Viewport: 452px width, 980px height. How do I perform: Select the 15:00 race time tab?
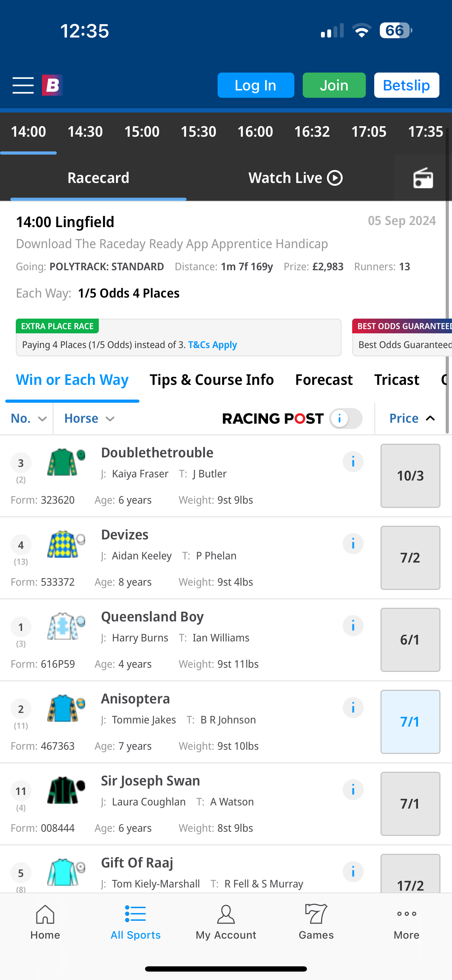coord(142,131)
